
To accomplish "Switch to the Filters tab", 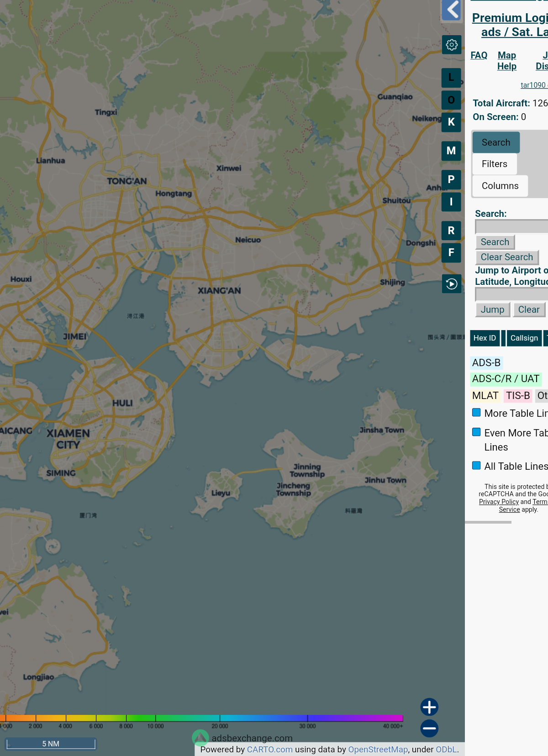I will click(495, 164).
